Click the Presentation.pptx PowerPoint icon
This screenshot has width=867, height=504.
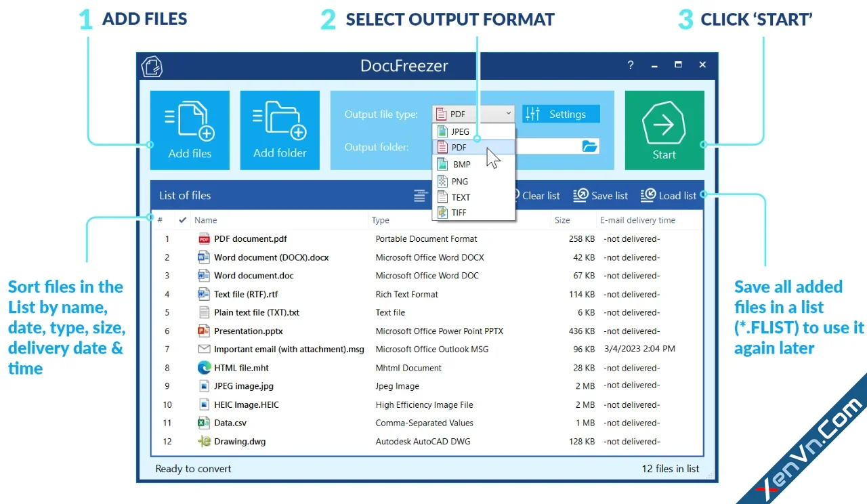[204, 331]
